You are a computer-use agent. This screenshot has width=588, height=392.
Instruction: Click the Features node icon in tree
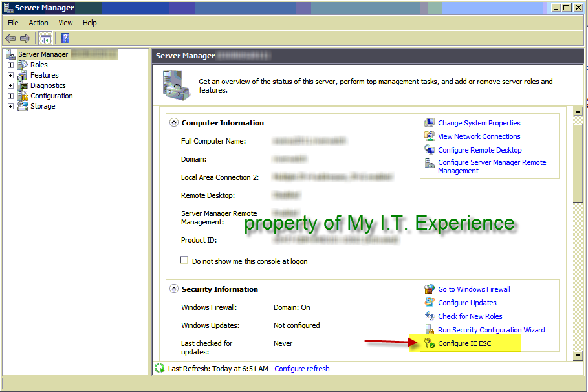tap(23, 75)
